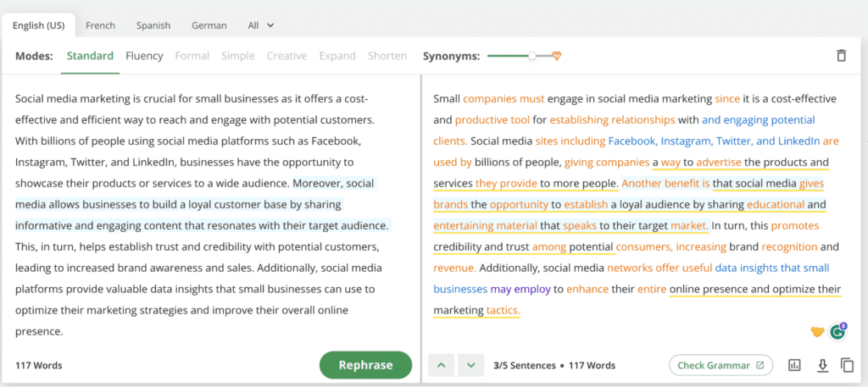Image resolution: width=868 pixels, height=387 pixels.
Task: Switch to the French language tab
Action: (x=100, y=25)
